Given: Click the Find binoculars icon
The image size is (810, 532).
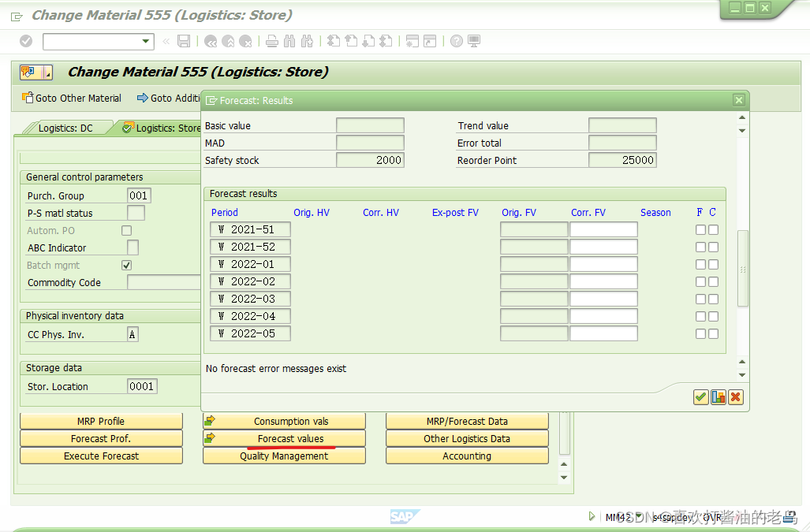Looking at the screenshot, I should 290,41.
